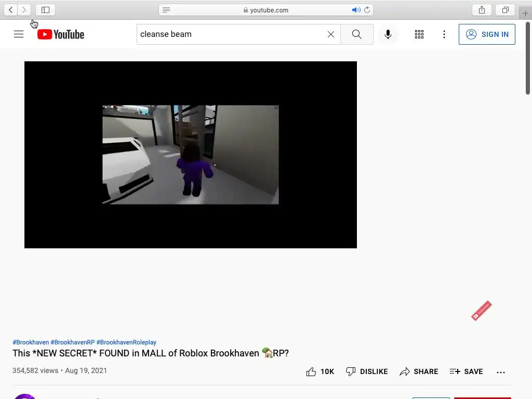Open YouTube apps grid icon
The height and width of the screenshot is (399, 532).
(419, 34)
